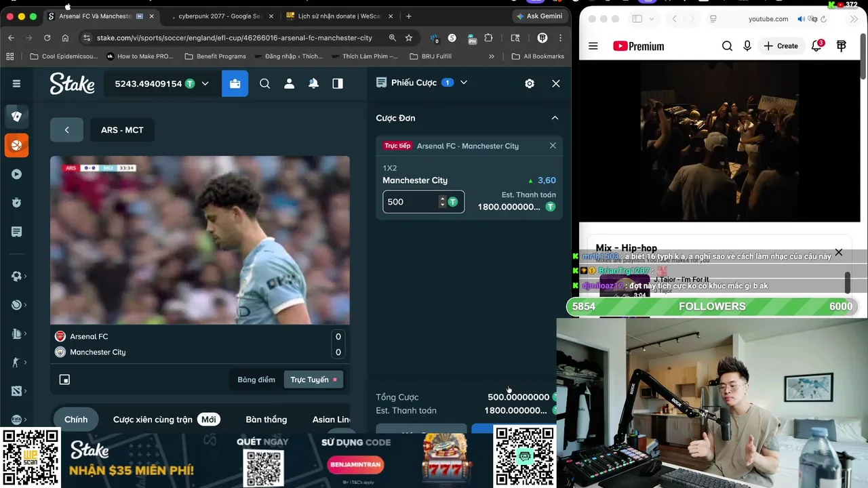Show more bookmarks with the double chevron
This screenshot has width=868, height=488.
(x=492, y=56)
